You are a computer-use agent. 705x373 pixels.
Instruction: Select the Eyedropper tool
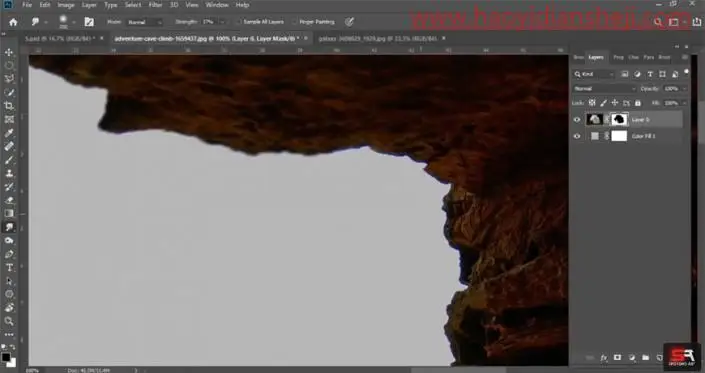(x=9, y=133)
